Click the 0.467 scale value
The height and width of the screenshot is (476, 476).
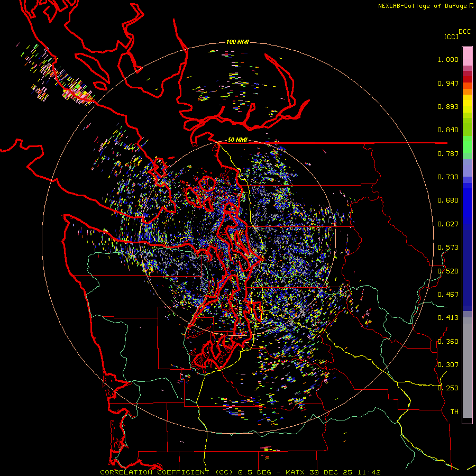point(448,295)
